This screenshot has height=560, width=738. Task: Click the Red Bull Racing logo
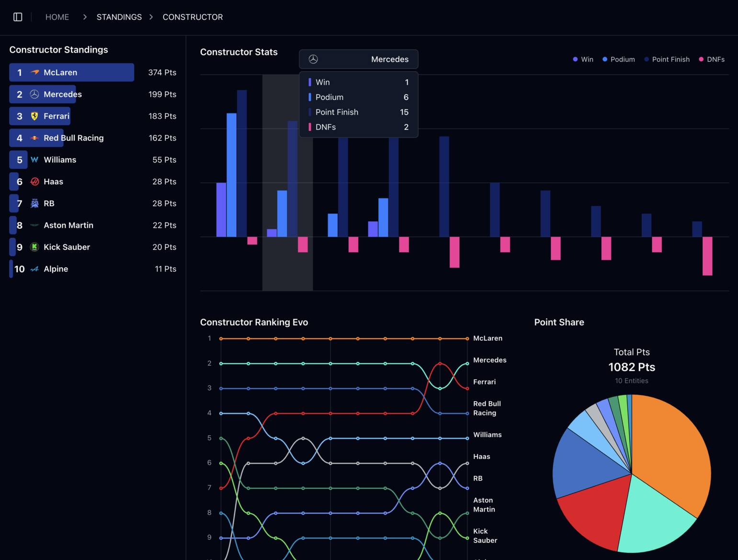(x=34, y=138)
